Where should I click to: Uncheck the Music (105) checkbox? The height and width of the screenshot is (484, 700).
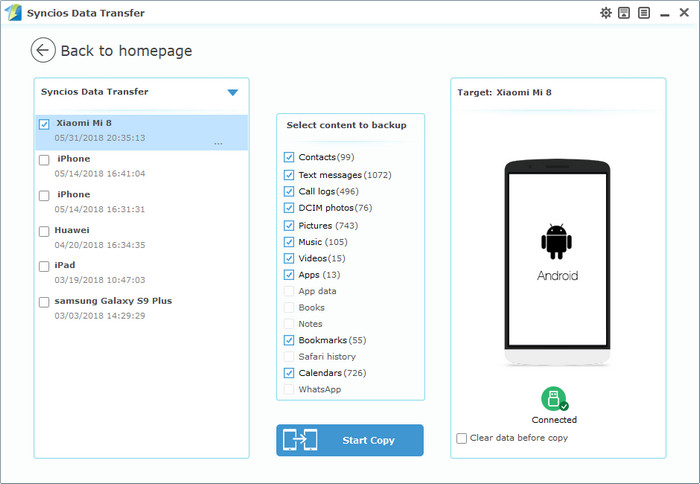point(289,242)
